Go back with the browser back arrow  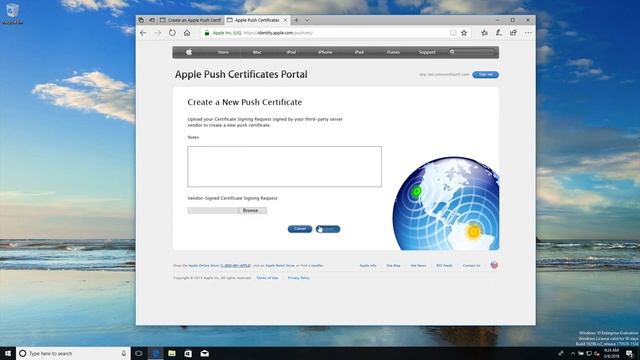(143, 33)
